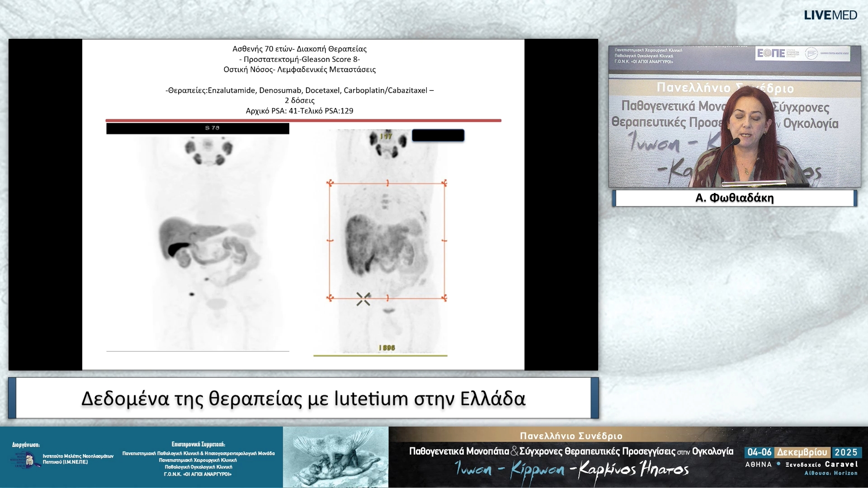Expand the orange measurement box region
The image size is (868, 488).
387,239
